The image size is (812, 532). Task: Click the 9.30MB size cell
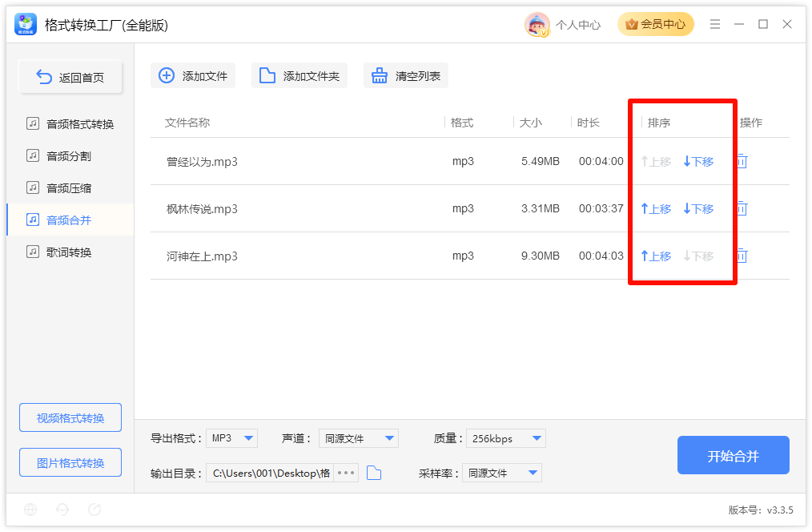tap(540, 256)
